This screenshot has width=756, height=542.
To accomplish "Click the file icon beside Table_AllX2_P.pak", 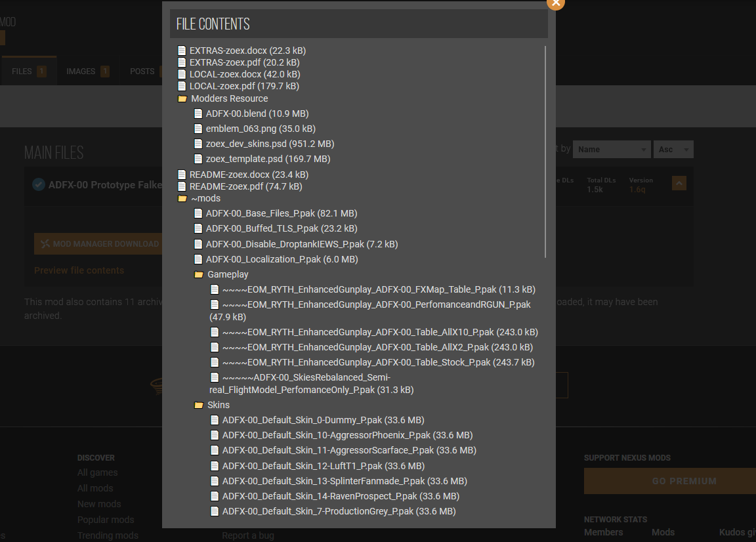I will (215, 347).
